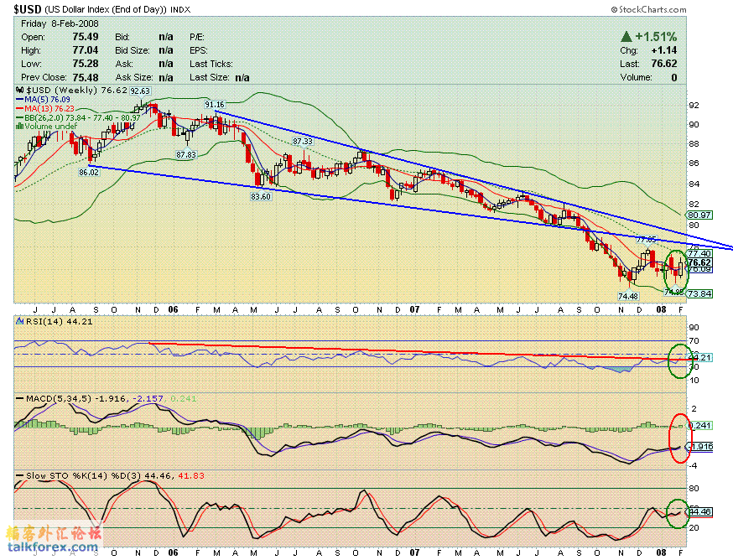The height and width of the screenshot is (560, 733).
Task: Click the Low value 75.28
Action: [x=85, y=64]
